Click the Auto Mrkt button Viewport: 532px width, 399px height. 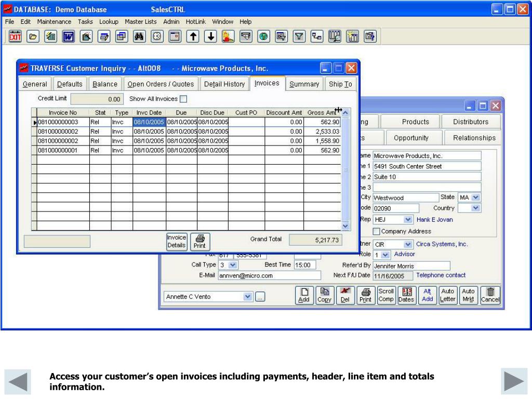tap(468, 295)
